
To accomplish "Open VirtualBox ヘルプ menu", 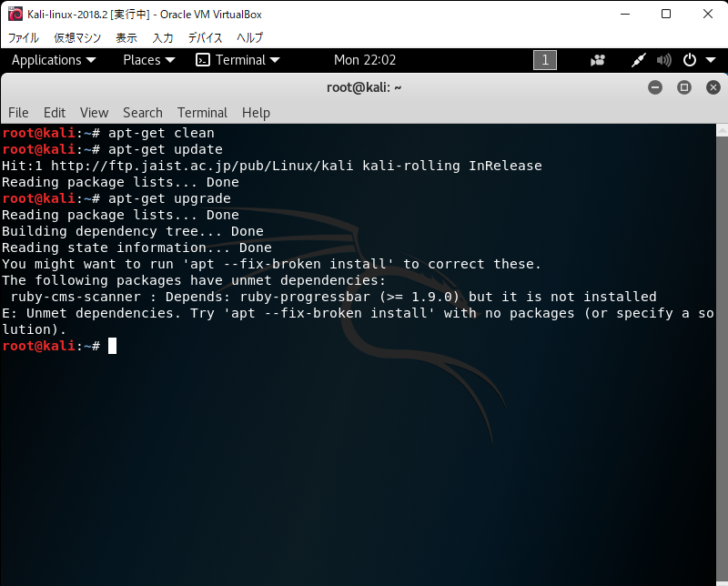I will coord(249,37).
